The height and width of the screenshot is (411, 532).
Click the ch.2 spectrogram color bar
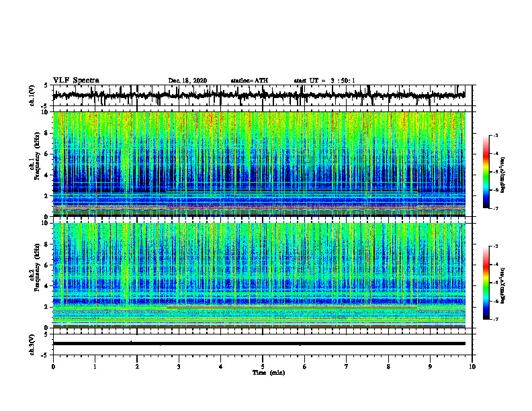tap(486, 283)
